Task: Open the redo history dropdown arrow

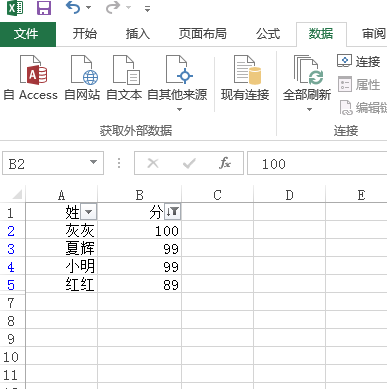Action: tap(129, 8)
